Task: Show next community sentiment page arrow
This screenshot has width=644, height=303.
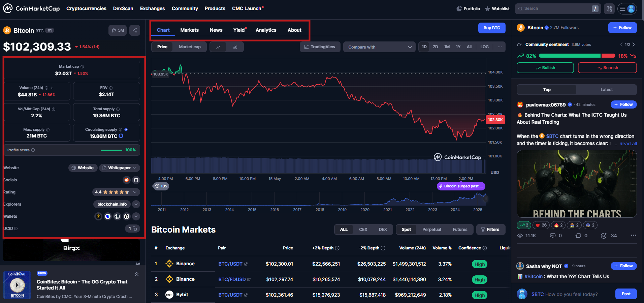Action: click(634, 44)
